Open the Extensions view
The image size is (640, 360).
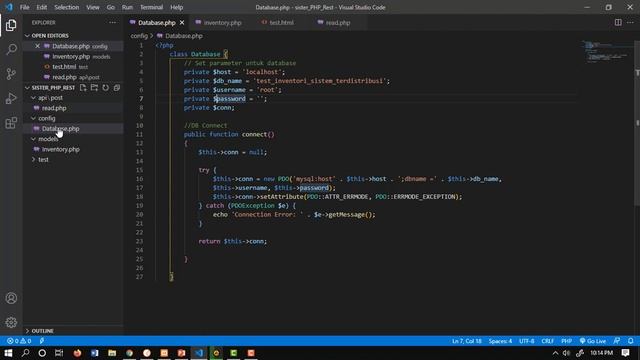point(11,123)
